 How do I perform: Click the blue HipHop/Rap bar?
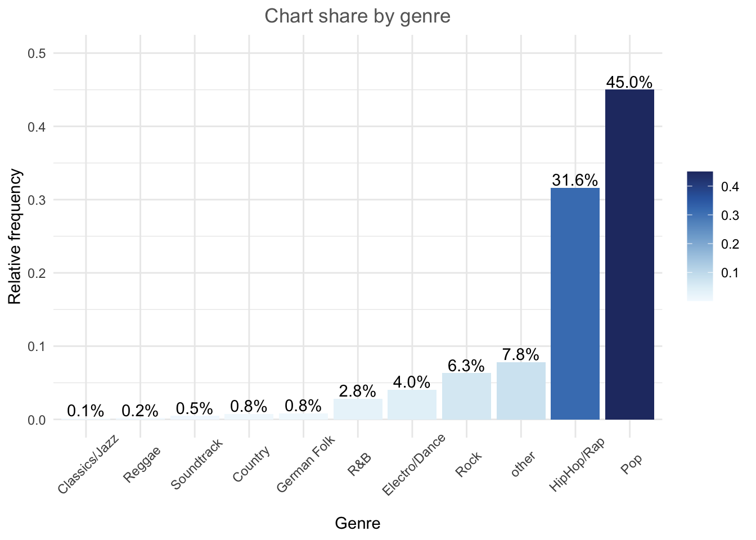click(575, 304)
